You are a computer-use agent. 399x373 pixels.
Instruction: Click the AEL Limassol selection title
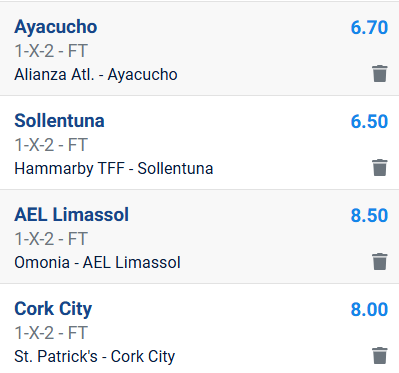(x=71, y=215)
